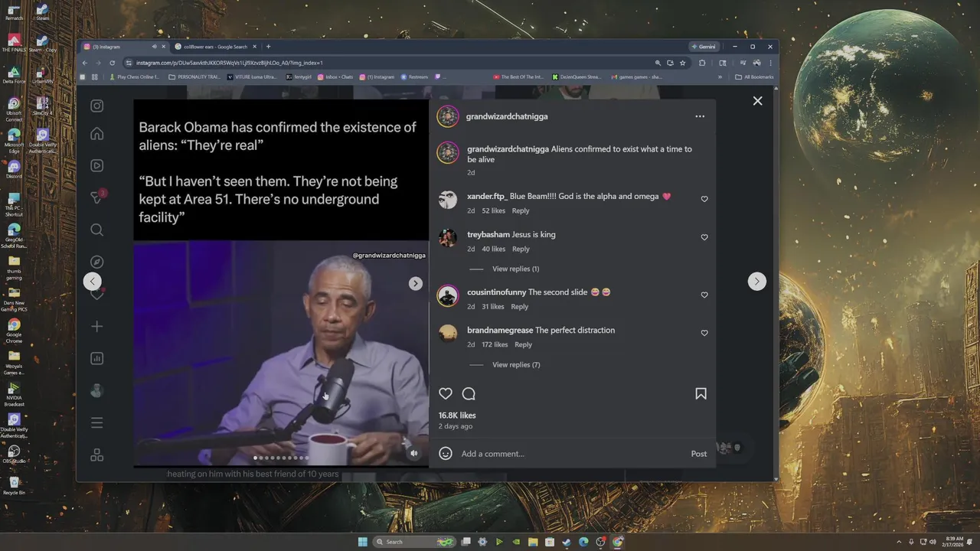Viewport: 980px width, 551px height.
Task: Open a new browser tab
Action: [268, 47]
